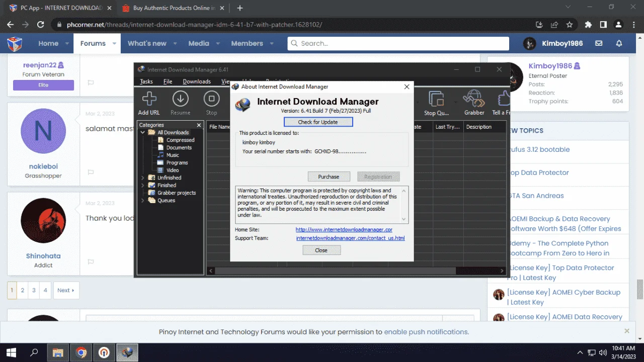Open the File menu in IDM
644x362 pixels.
coord(168,81)
